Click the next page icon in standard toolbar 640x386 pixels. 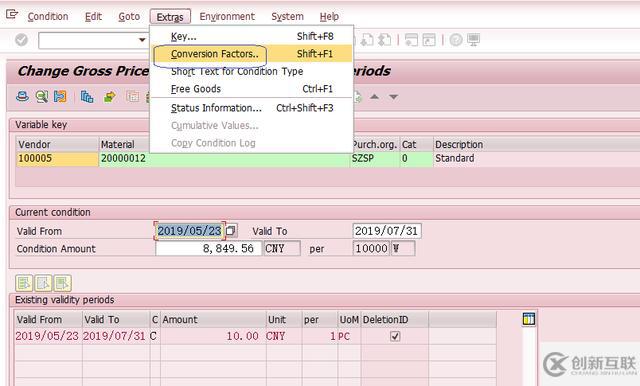click(x=367, y=40)
